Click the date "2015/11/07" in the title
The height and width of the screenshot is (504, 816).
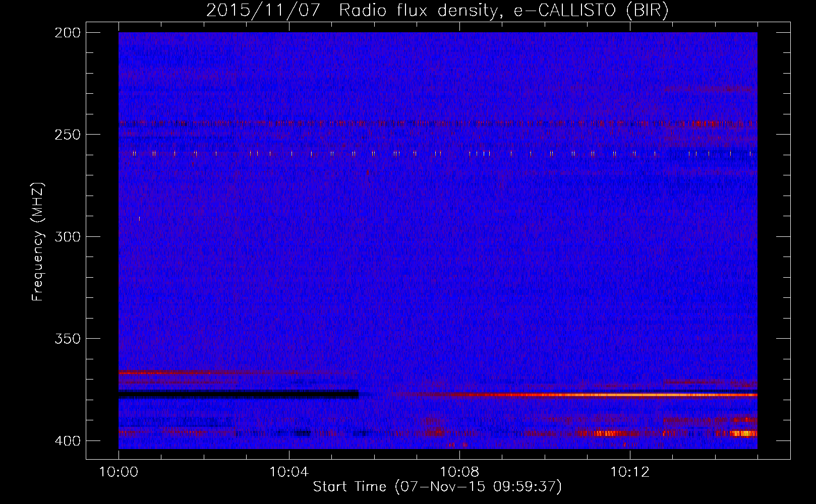coord(263,10)
